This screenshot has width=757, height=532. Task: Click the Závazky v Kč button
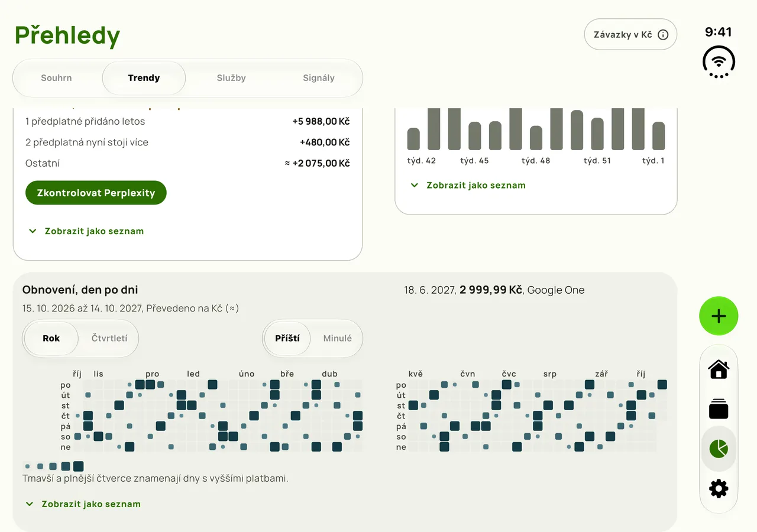tap(630, 34)
